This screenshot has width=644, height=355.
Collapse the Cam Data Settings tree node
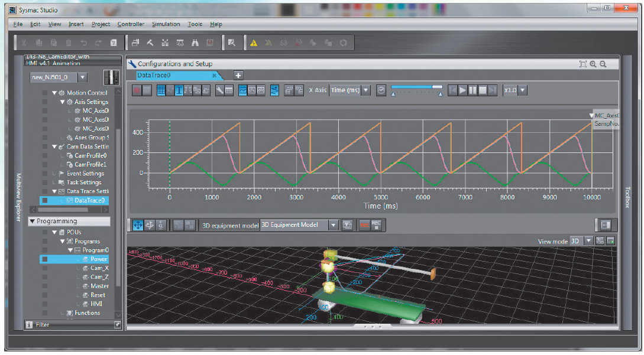(54, 146)
